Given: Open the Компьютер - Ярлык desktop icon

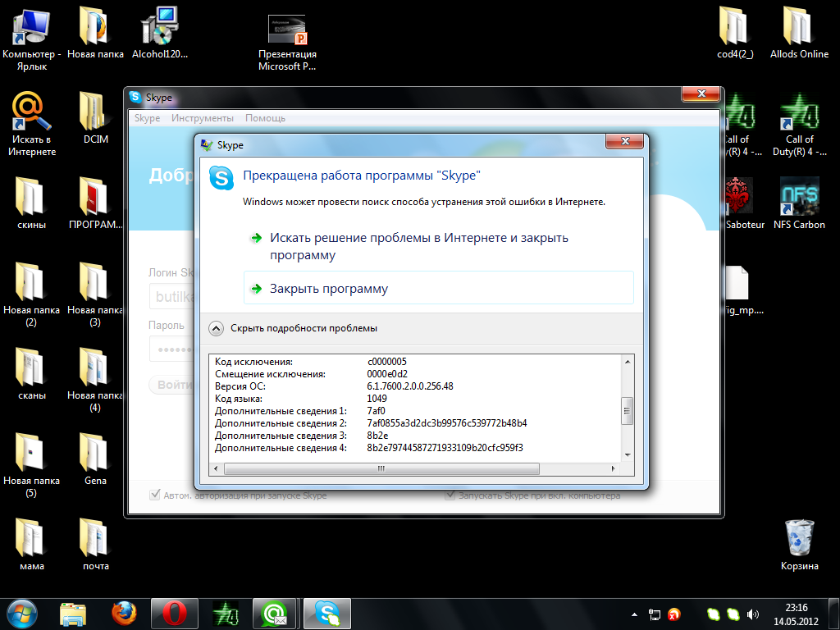Looking at the screenshot, I should pyautogui.click(x=31, y=39).
